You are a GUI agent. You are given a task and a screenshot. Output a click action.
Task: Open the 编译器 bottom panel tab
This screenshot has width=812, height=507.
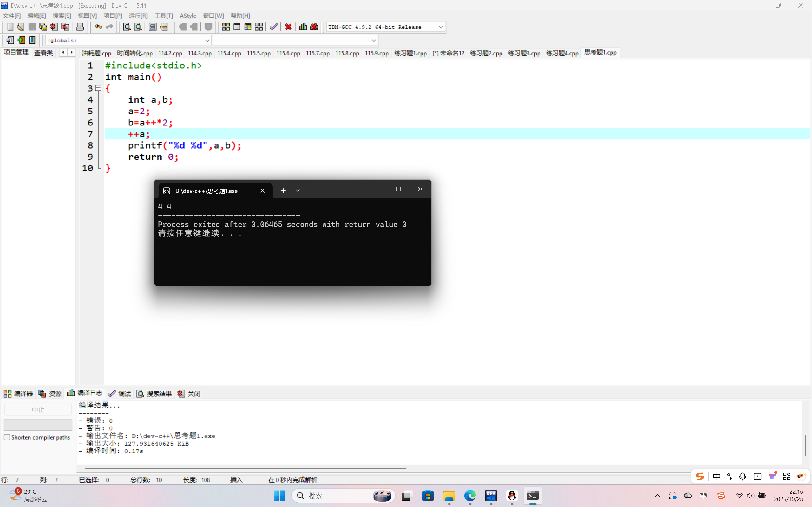[x=18, y=393]
